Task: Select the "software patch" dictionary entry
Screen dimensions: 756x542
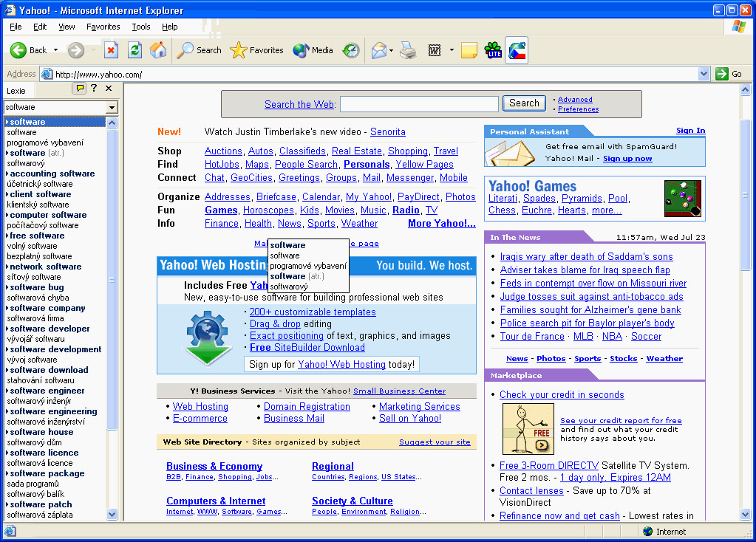Action: pyautogui.click(x=41, y=504)
